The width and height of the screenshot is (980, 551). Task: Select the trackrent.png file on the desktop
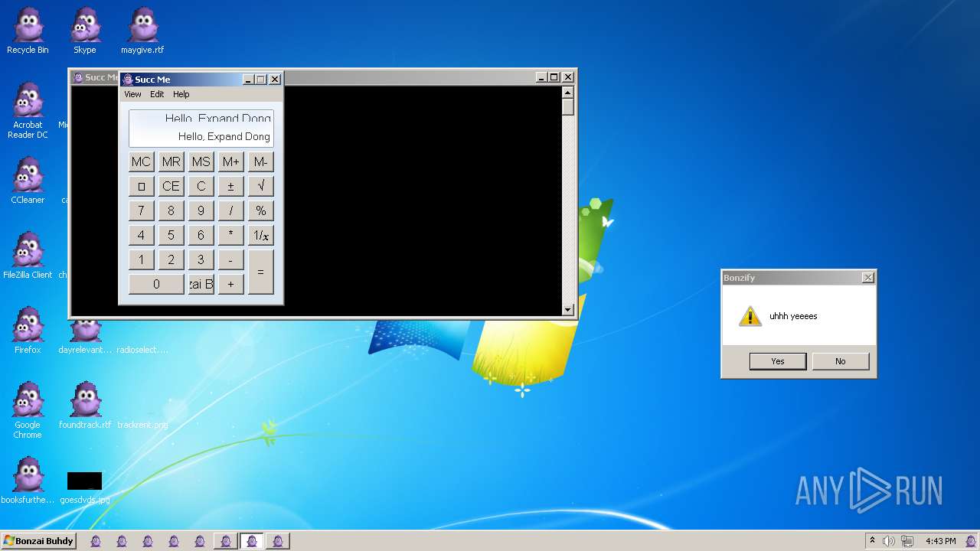pyautogui.click(x=142, y=424)
